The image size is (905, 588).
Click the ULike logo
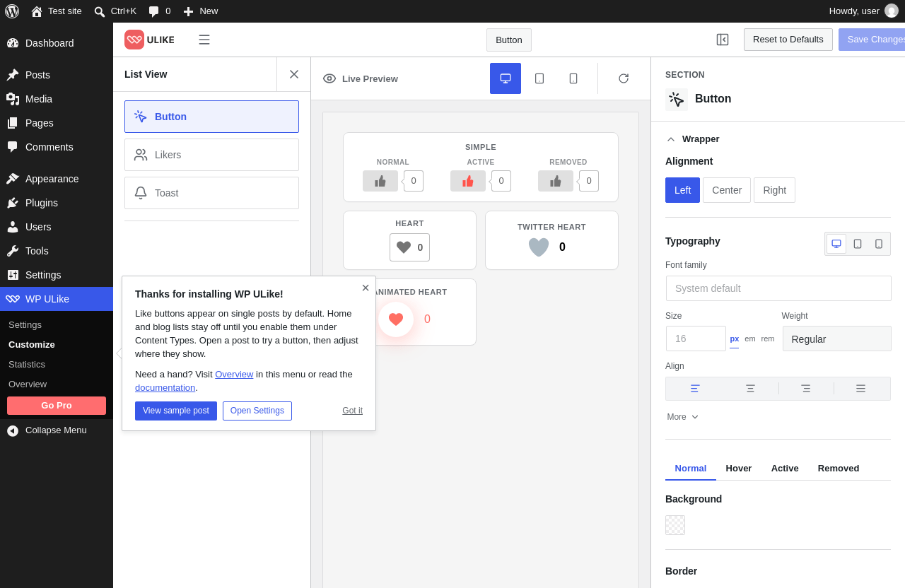[x=149, y=40]
